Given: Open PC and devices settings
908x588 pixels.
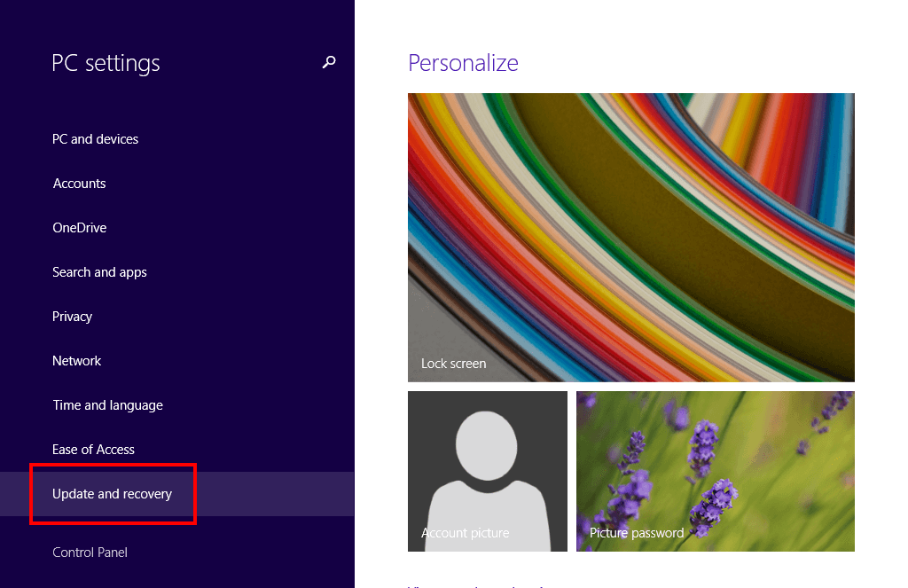Looking at the screenshot, I should point(95,139).
